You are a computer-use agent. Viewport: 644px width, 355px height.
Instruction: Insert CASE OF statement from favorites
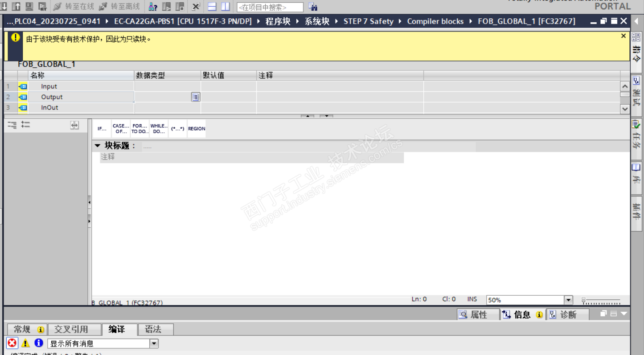tap(121, 129)
